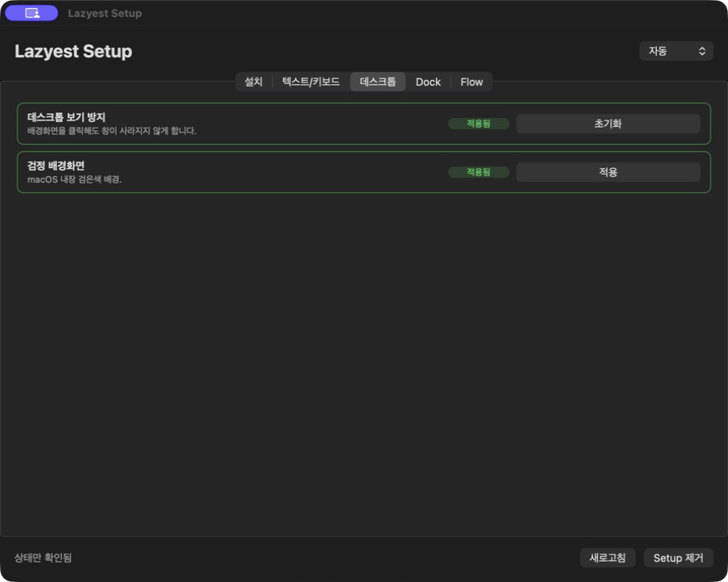Click the 적용됨 badge in 데스크톱 보기 방지 row
This screenshot has width=728, height=582.
click(x=478, y=124)
